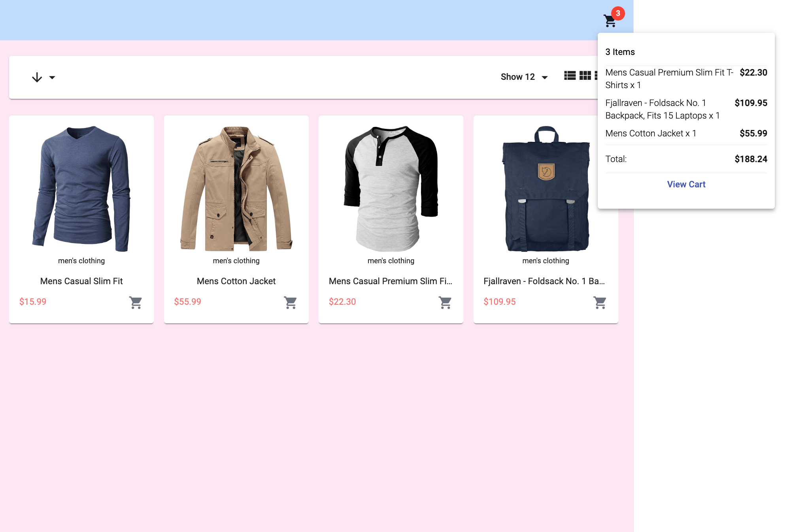Viewport: 812px width, 532px height.
Task: Click the Mens Casual Slim Fit title
Action: click(81, 281)
